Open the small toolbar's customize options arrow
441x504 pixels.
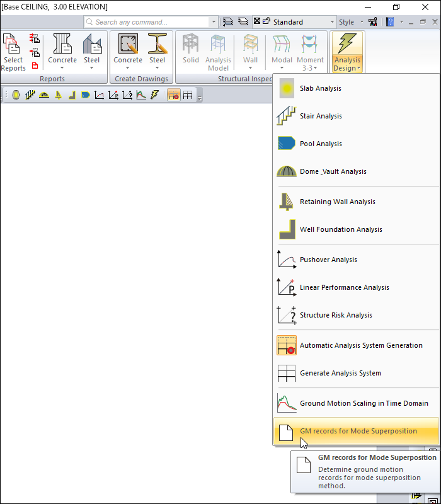(200, 98)
